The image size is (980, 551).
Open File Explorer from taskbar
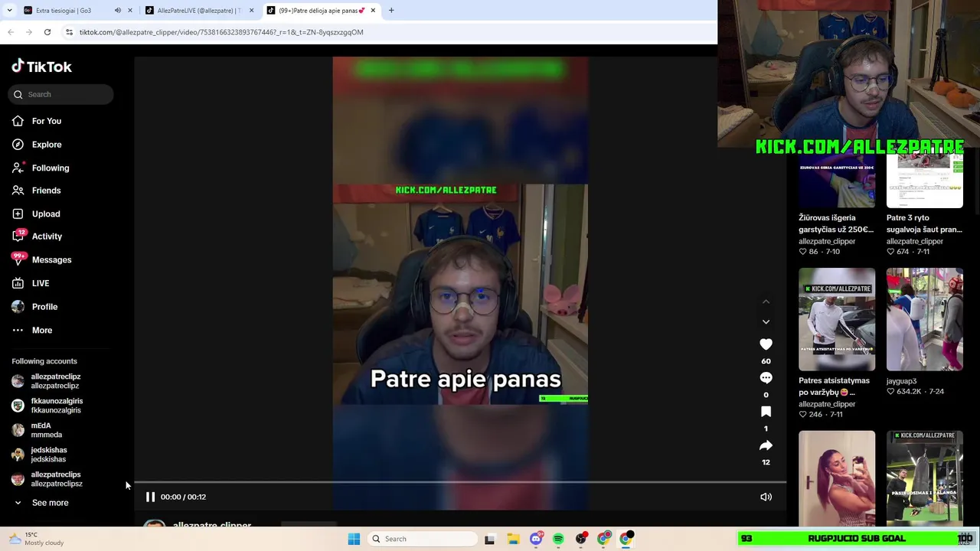click(513, 539)
